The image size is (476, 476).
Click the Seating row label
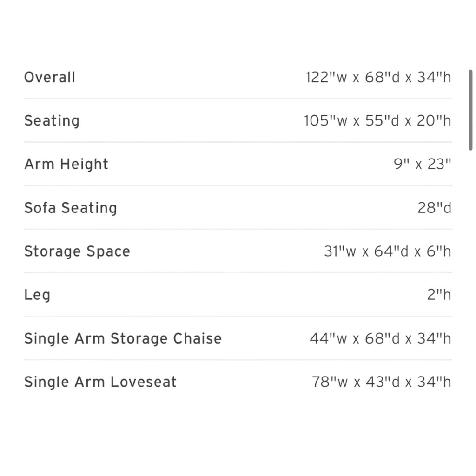pos(52,121)
